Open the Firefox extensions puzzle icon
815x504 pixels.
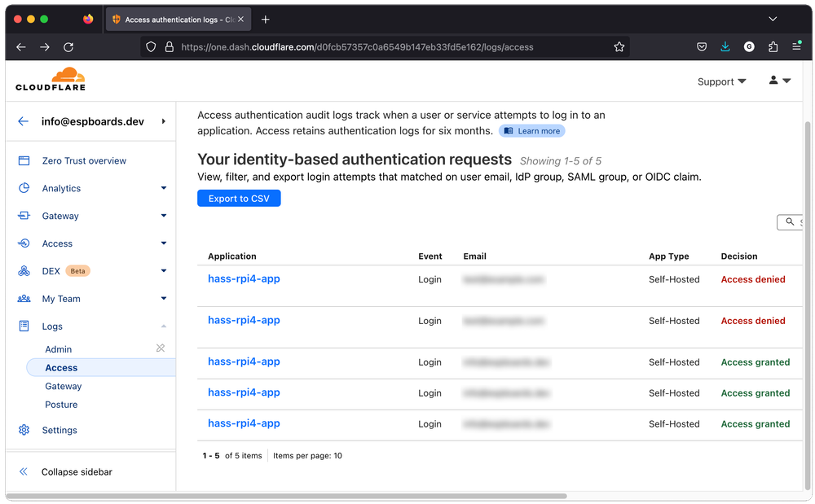point(773,47)
